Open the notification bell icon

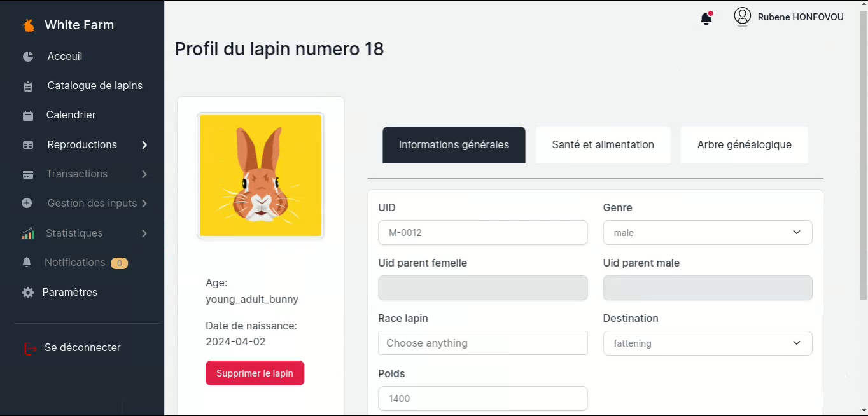(706, 18)
